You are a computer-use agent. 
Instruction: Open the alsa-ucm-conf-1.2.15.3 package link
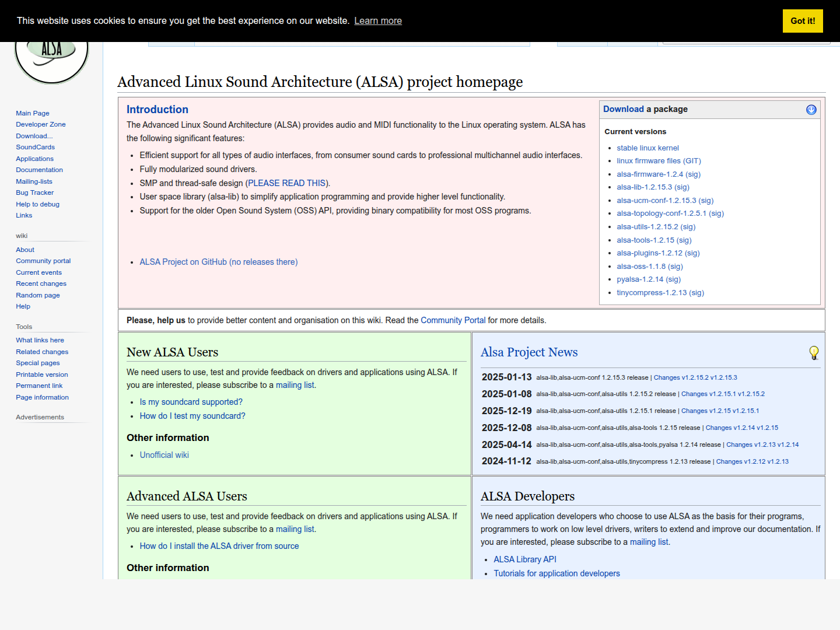pos(657,201)
